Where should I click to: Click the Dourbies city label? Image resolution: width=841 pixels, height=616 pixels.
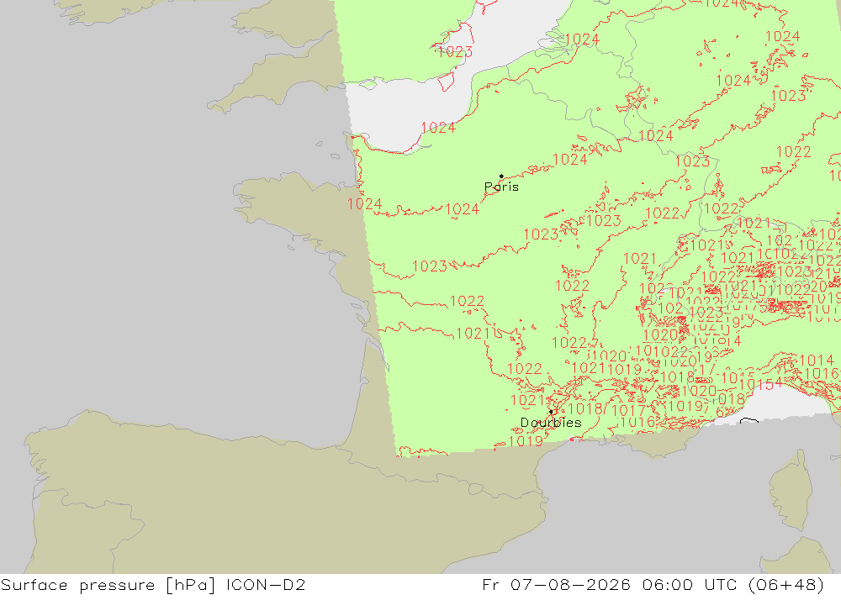(x=551, y=423)
